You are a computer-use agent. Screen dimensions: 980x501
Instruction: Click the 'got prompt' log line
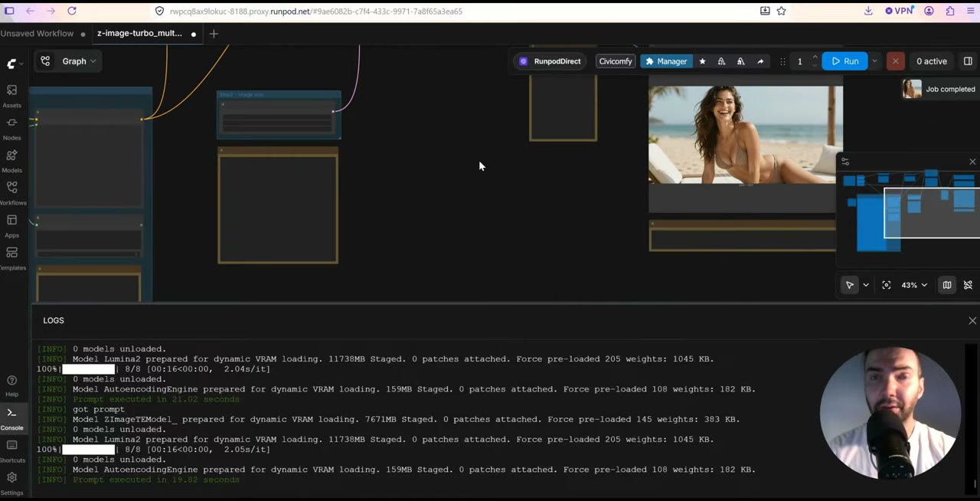pos(98,409)
